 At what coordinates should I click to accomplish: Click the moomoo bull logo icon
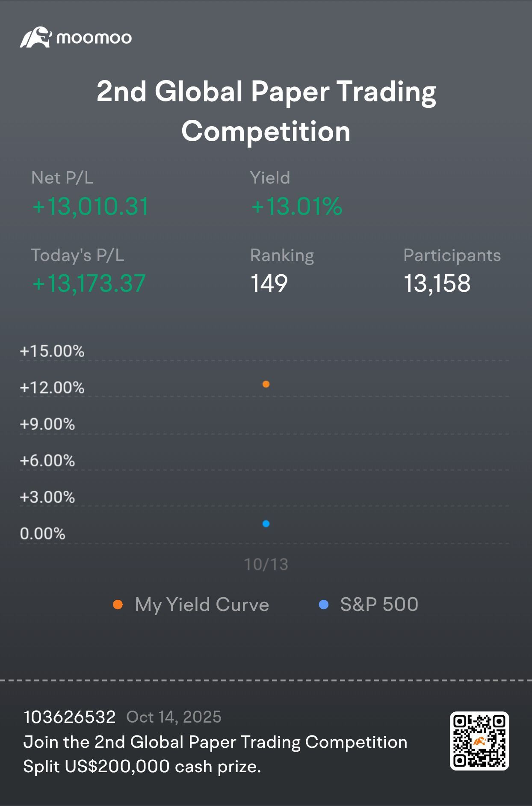pyautogui.click(x=36, y=38)
